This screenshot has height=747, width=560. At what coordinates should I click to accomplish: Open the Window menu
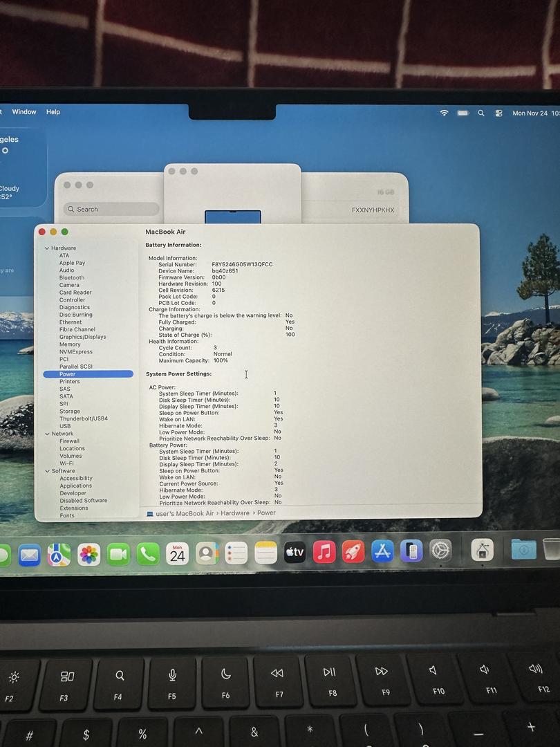pyautogui.click(x=24, y=112)
